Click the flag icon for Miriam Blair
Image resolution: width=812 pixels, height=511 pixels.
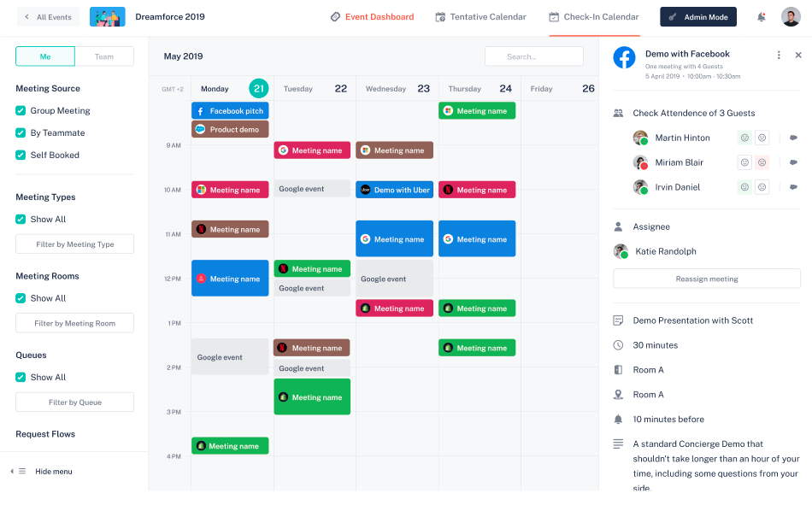793,162
